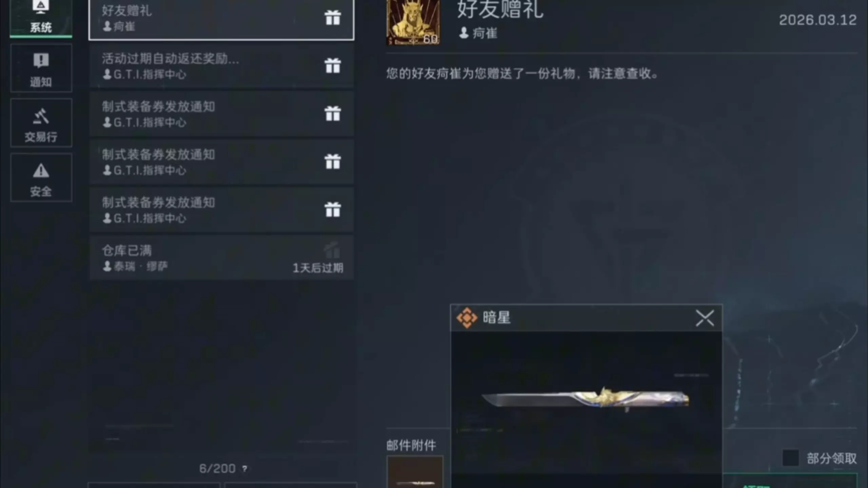The height and width of the screenshot is (488, 868).
Task: Click faded gift icon on 仓库已满 mail
Action: click(x=332, y=250)
